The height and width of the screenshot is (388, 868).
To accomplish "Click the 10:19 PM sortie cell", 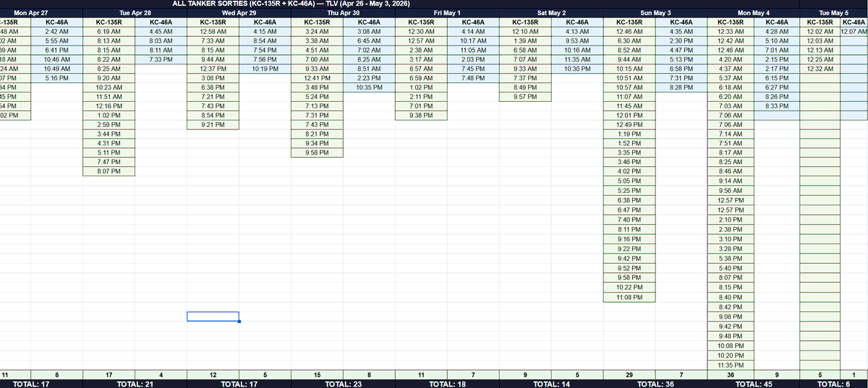I will click(265, 69).
